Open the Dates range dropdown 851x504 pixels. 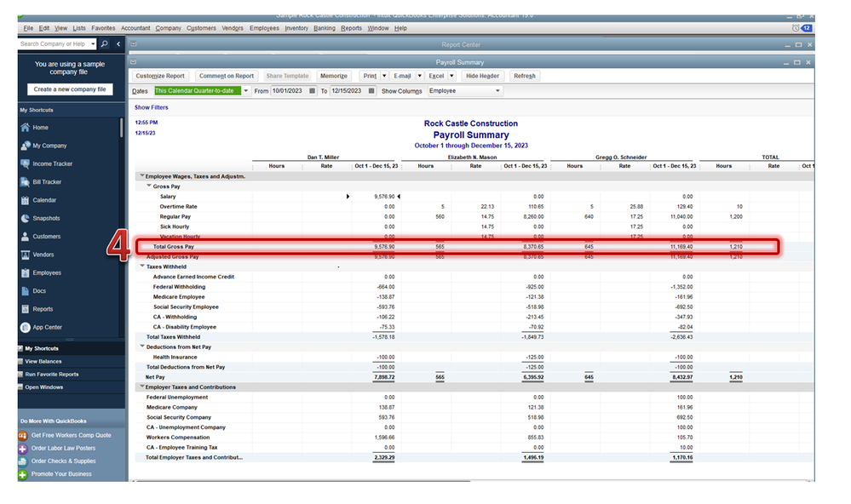click(245, 91)
